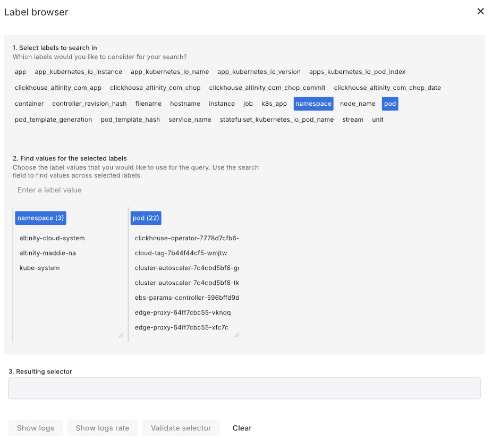Validate the current selector
492x448 pixels.
point(181,428)
